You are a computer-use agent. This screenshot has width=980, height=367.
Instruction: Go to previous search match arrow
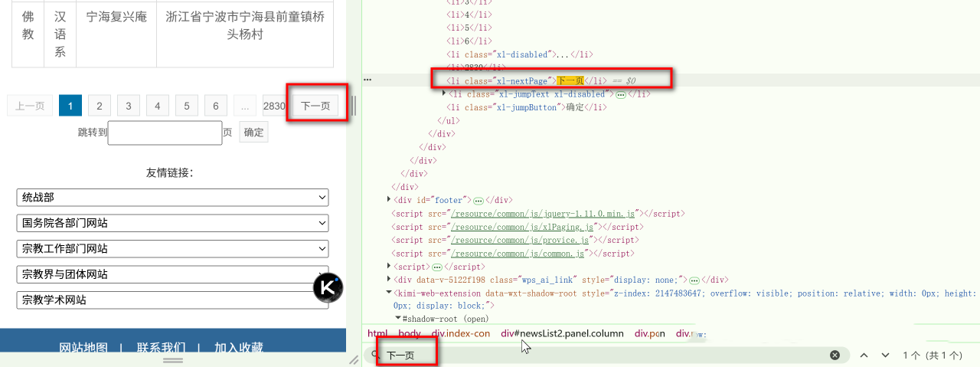tap(864, 356)
